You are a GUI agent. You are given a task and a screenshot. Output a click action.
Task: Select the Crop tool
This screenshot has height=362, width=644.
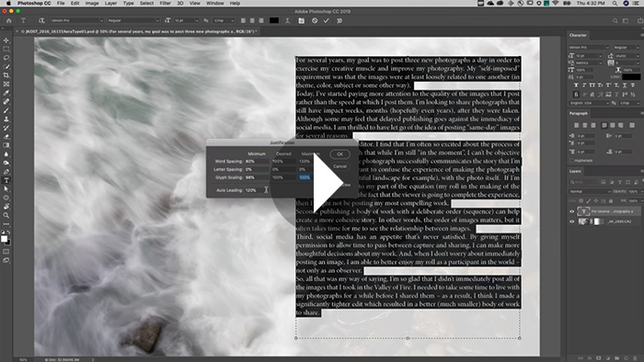coord(6,75)
